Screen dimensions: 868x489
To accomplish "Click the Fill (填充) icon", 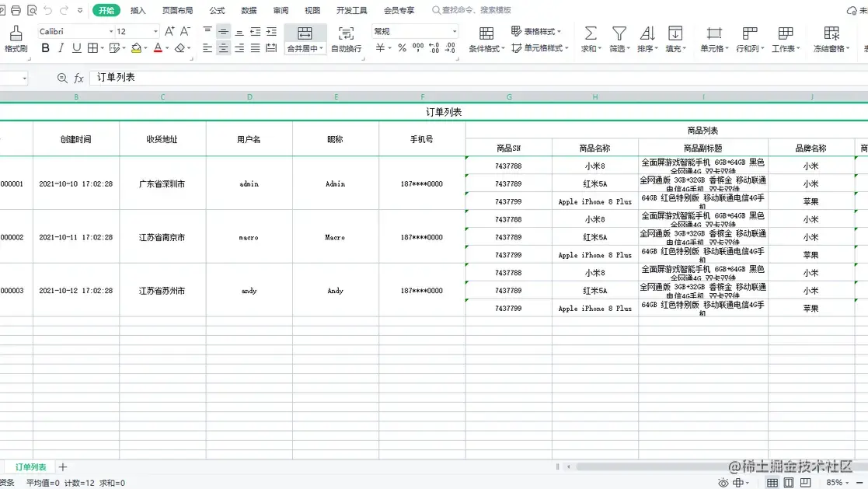I will (675, 33).
